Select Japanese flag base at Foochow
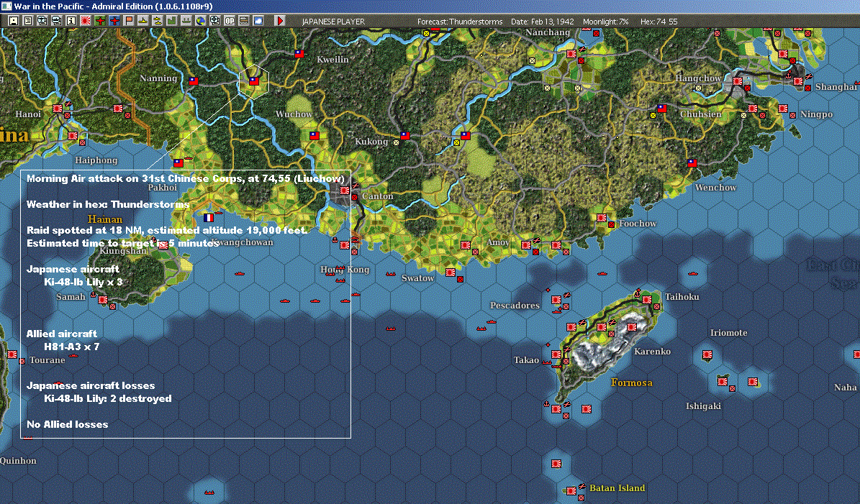Screen dimensions: 860x504 click(602, 218)
